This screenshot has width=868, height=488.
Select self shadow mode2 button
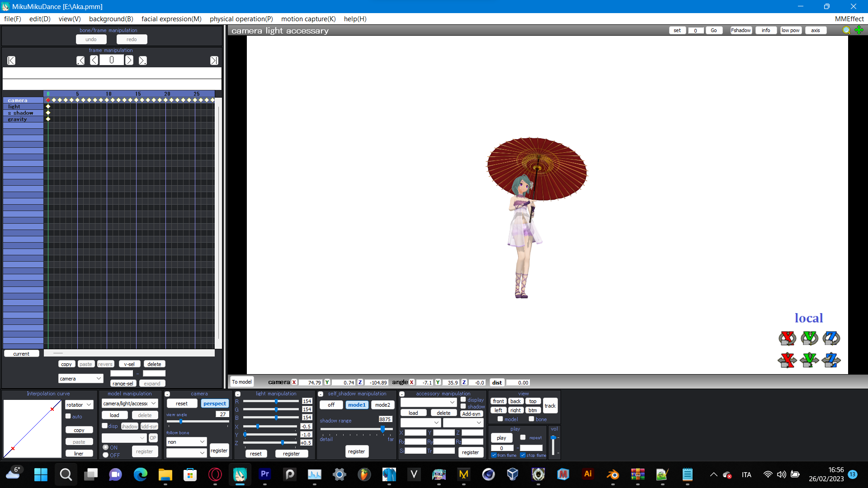tap(382, 405)
